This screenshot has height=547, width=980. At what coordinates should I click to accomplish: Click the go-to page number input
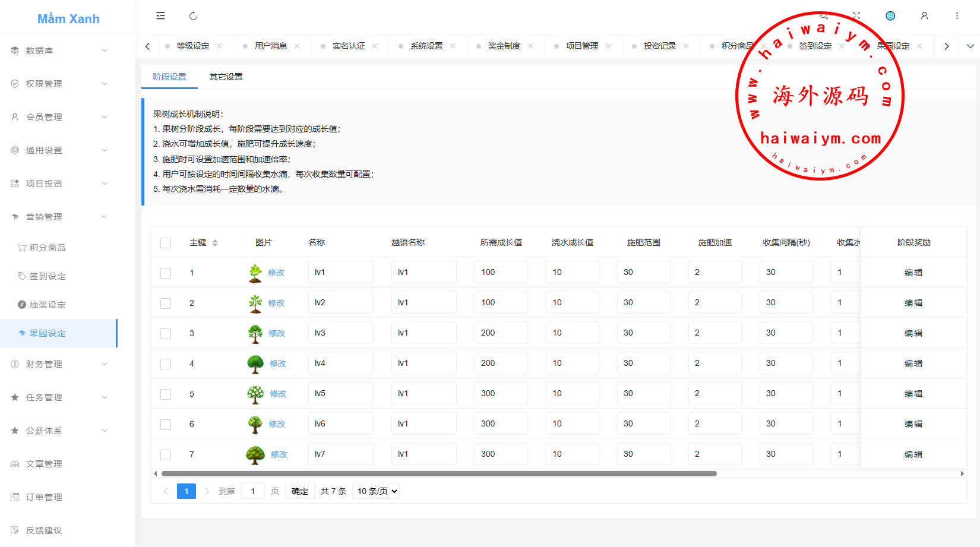(253, 491)
